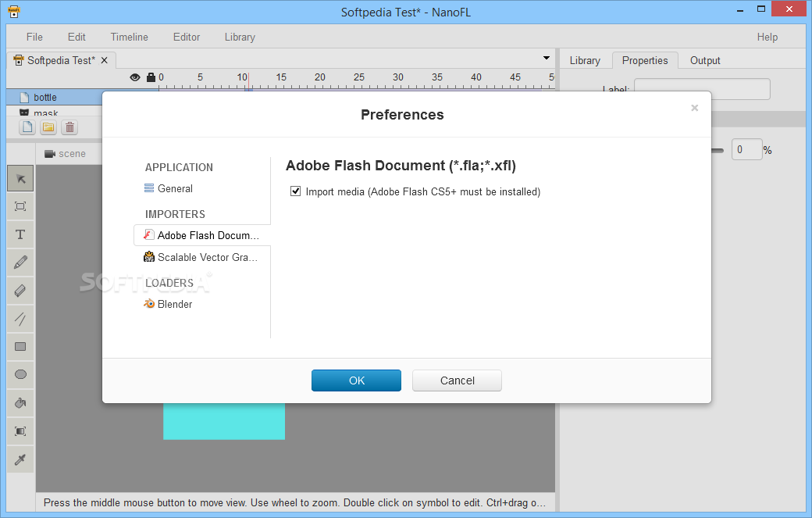Click the bottle layer page icon
Screen dimensions: 812x518
[24, 98]
